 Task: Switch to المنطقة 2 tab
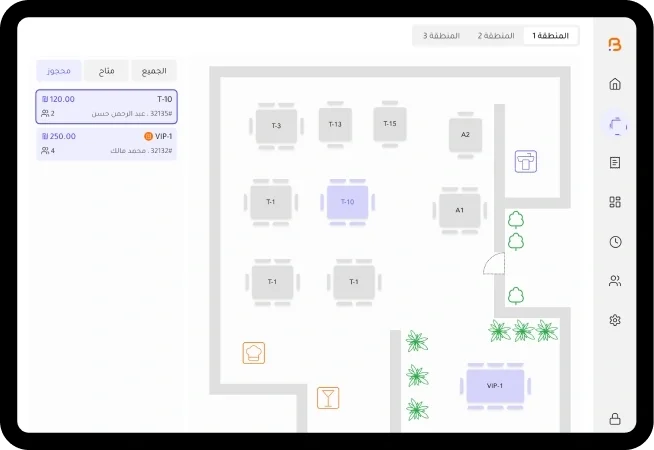496,36
